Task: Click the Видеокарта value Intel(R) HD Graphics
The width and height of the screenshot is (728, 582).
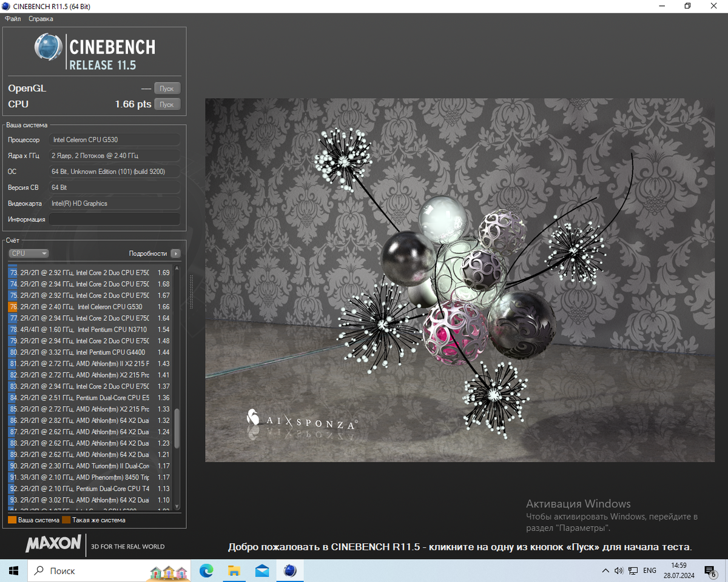Action: [115, 204]
